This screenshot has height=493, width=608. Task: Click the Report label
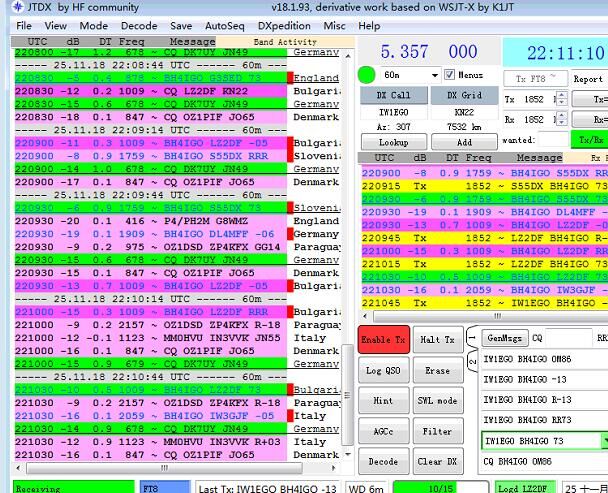[x=589, y=79]
